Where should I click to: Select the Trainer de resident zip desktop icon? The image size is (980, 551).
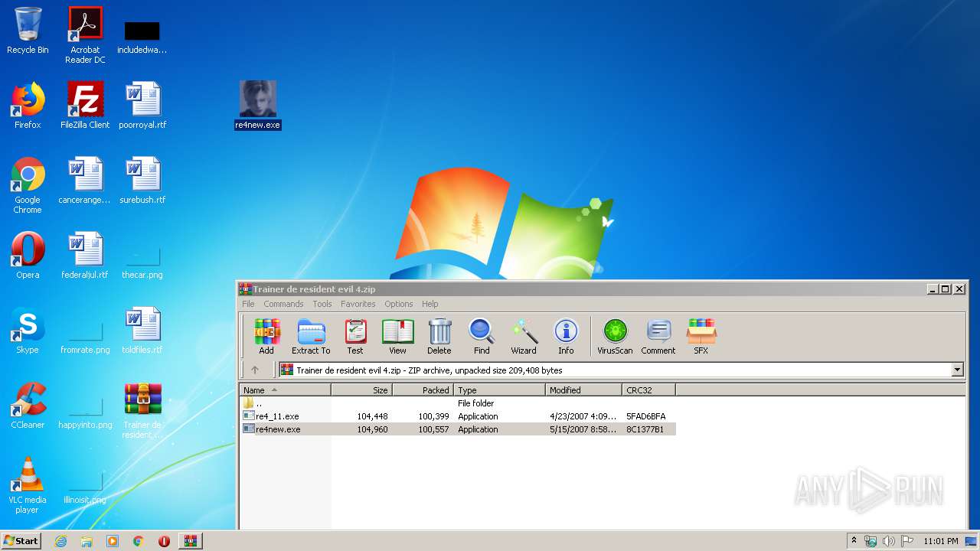[143, 412]
